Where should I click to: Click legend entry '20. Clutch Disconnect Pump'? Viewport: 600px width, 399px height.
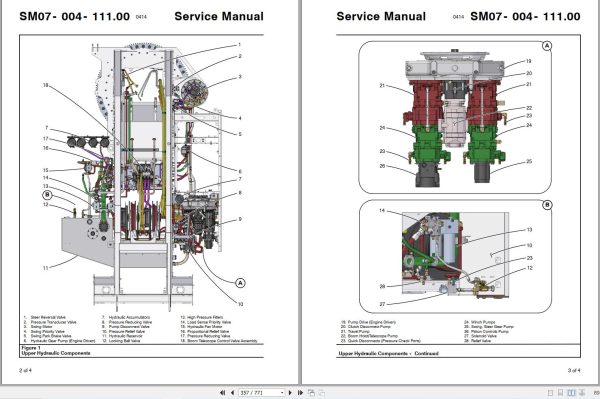[x=366, y=327]
